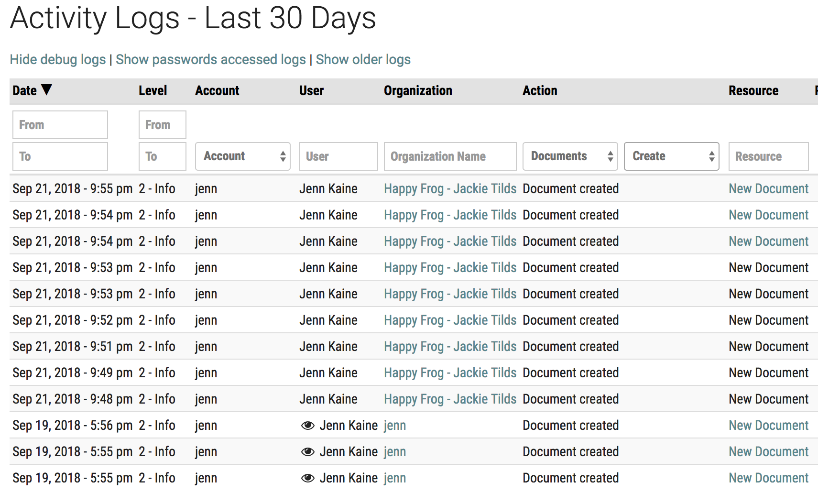Open New Document link in 9:55 pm row
Screen dimensions: 818x504
768,189
